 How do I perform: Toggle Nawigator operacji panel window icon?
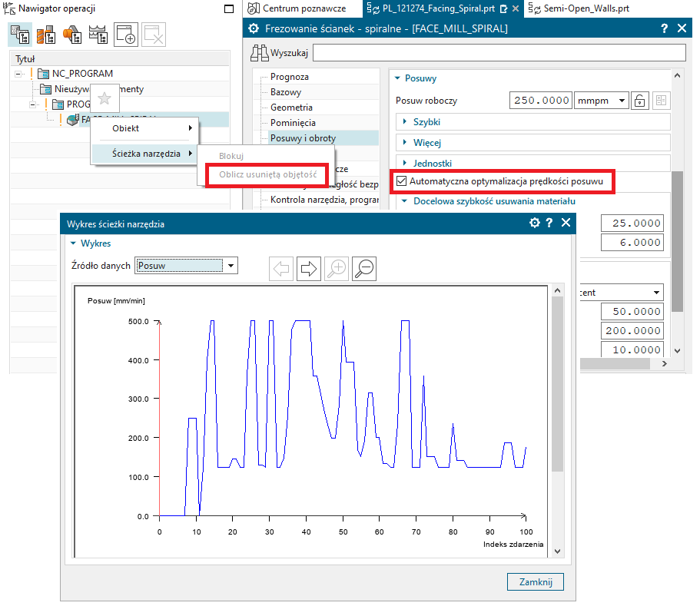click(x=228, y=8)
